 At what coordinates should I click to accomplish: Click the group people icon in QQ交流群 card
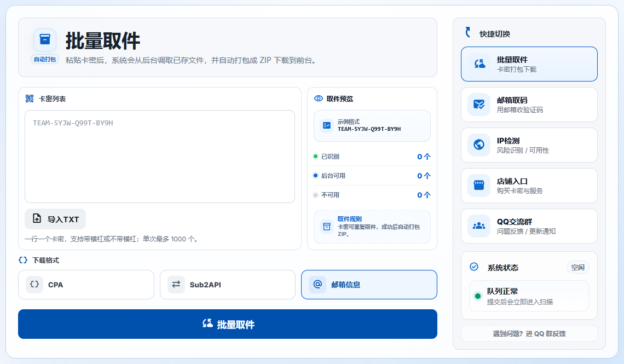tap(479, 226)
